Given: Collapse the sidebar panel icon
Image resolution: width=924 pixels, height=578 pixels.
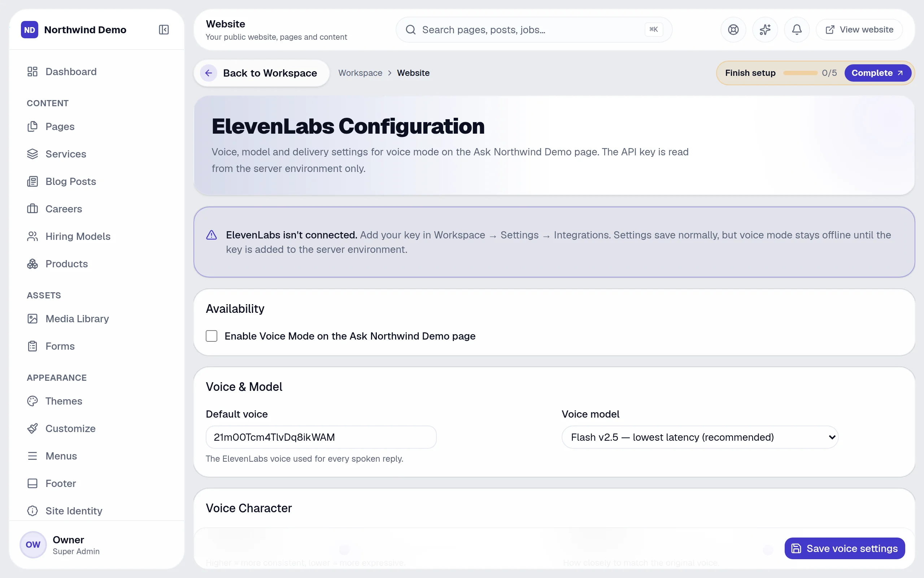Looking at the screenshot, I should click(164, 29).
